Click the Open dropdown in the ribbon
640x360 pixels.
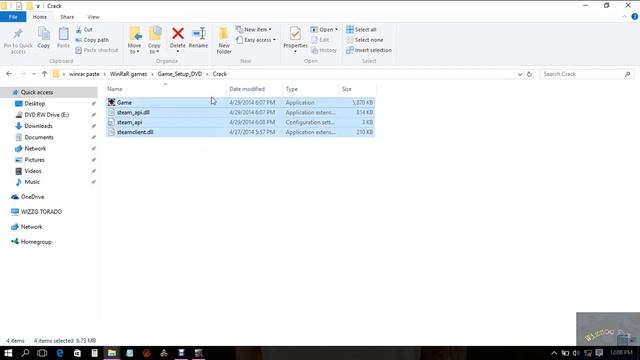coord(324,30)
